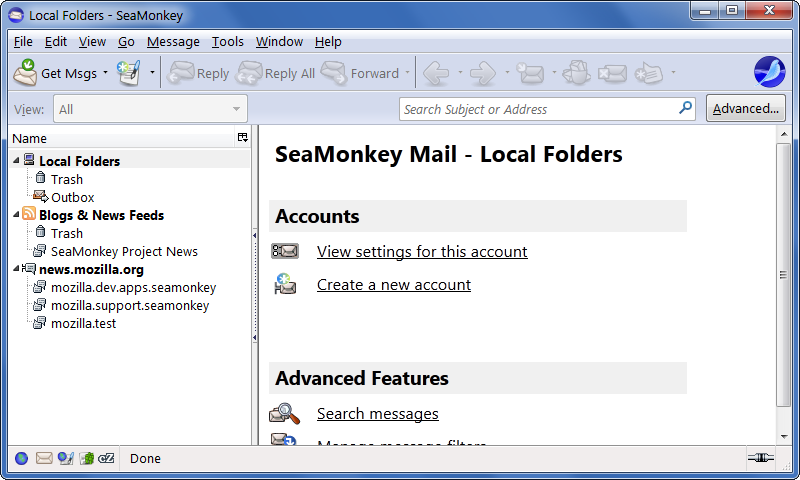Select the mozilla.test newsgroup

click(84, 323)
